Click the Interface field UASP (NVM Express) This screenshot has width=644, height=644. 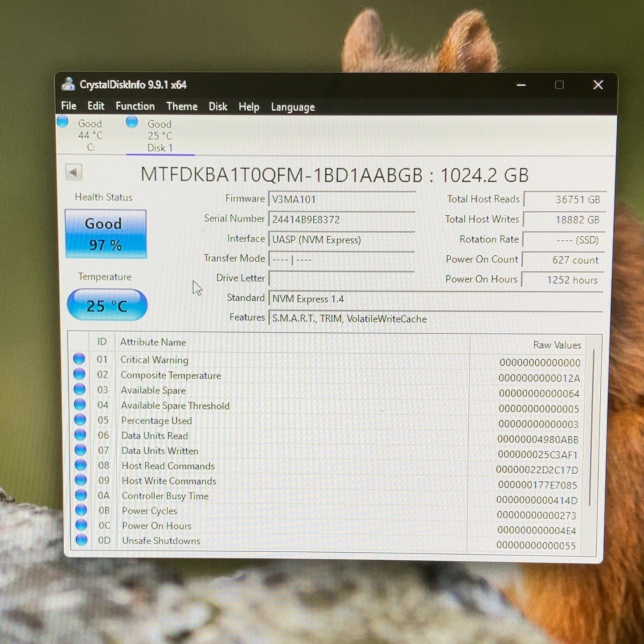[x=342, y=239]
